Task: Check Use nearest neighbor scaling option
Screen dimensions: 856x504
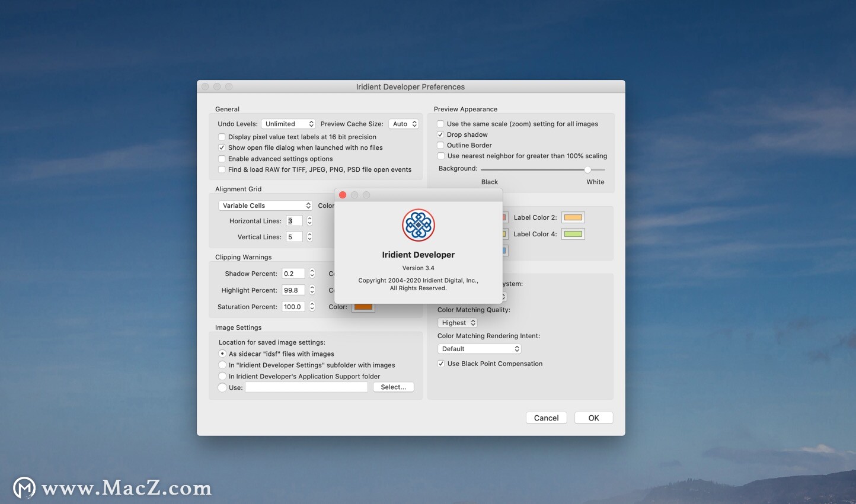Action: tap(440, 156)
